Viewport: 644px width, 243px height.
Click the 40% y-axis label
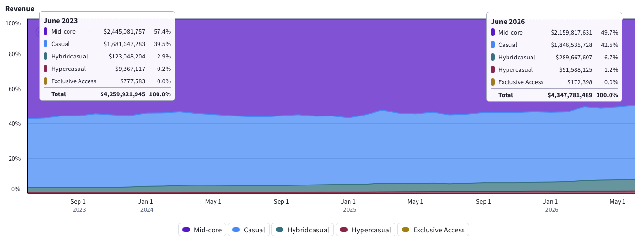coord(14,123)
